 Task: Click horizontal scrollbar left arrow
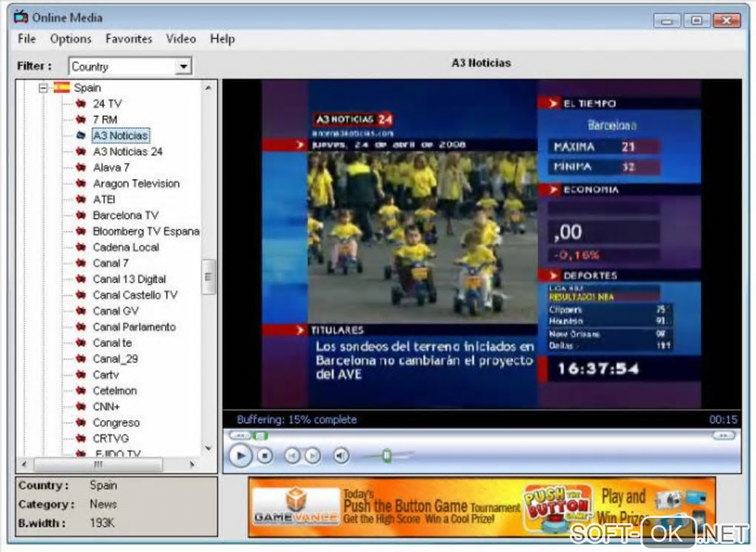(x=24, y=465)
